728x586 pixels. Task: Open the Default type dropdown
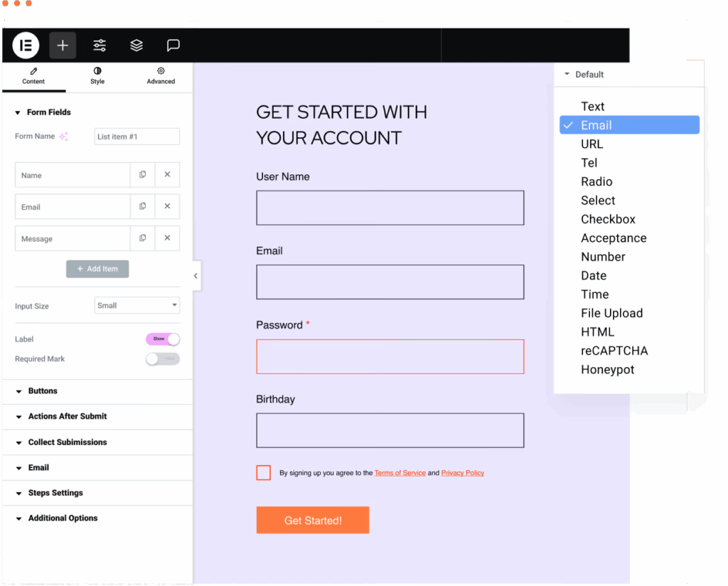coord(629,75)
